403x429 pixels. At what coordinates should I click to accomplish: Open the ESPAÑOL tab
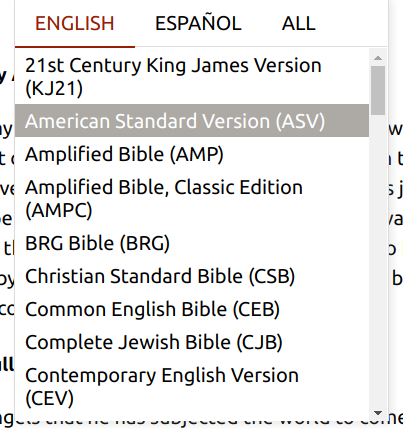click(x=198, y=23)
